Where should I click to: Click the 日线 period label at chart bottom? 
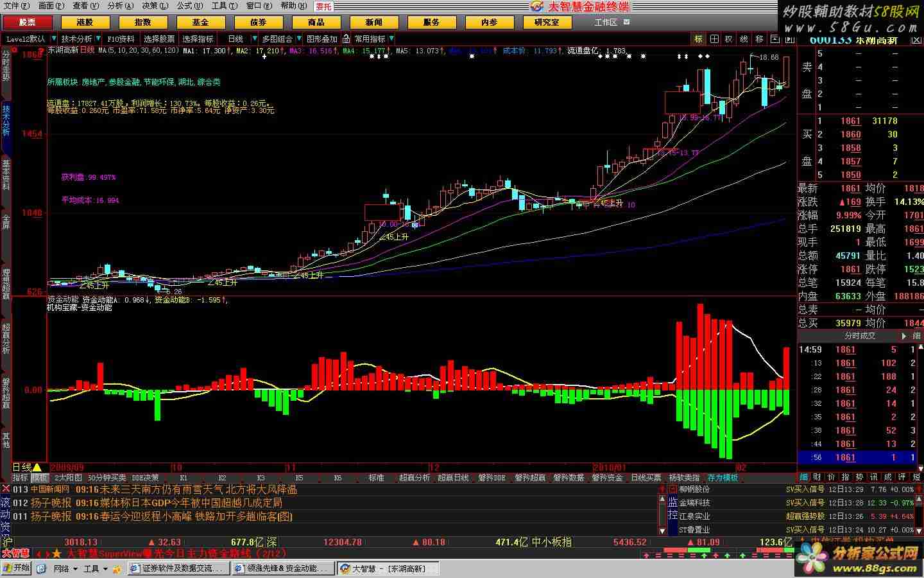pos(22,467)
